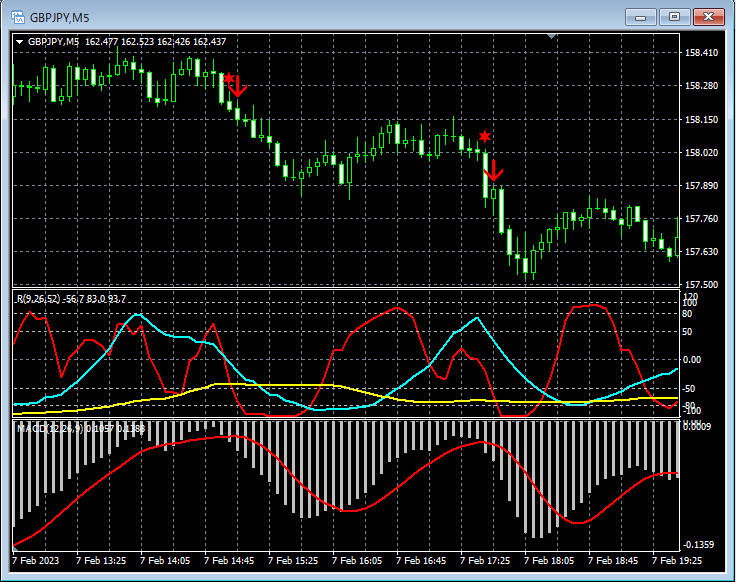The image size is (737, 582).
Task: Close the GBPJPY,M5 chart window
Action: 708,17
